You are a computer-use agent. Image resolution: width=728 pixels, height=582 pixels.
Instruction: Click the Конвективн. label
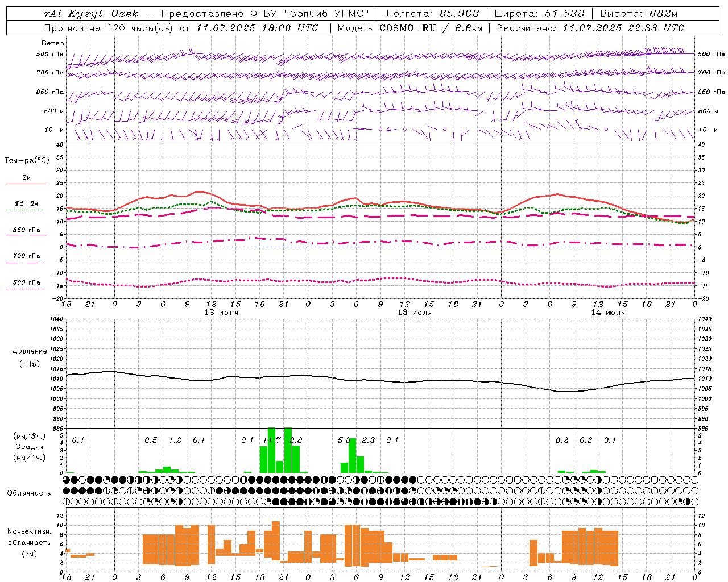coord(30,531)
